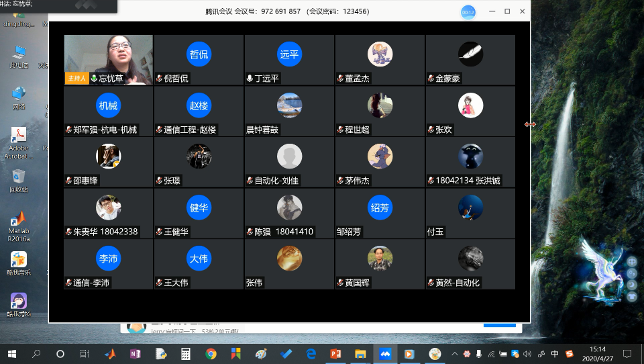Click Tencent Meeting icon in taskbar
Viewport: 644px width, 364px height.
[x=385, y=354]
